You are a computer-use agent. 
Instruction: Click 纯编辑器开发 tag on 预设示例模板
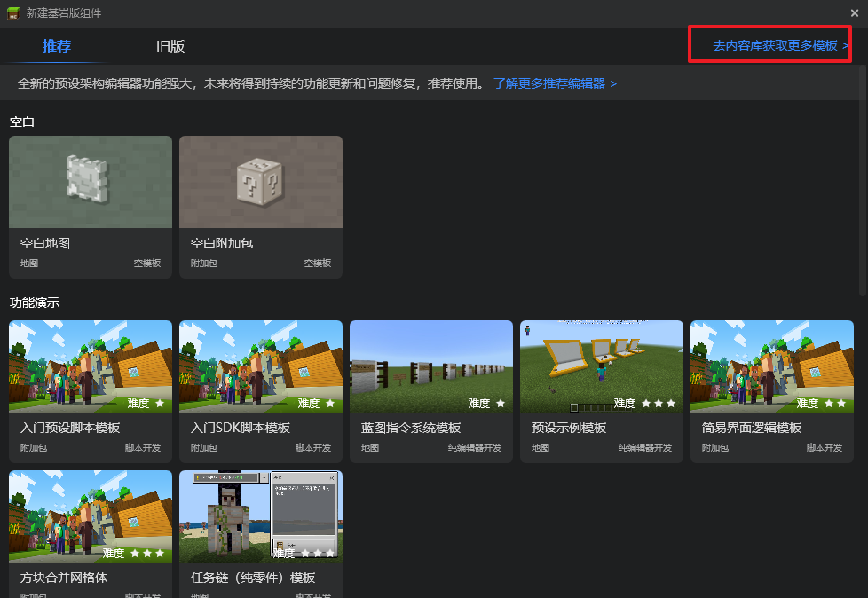(645, 447)
